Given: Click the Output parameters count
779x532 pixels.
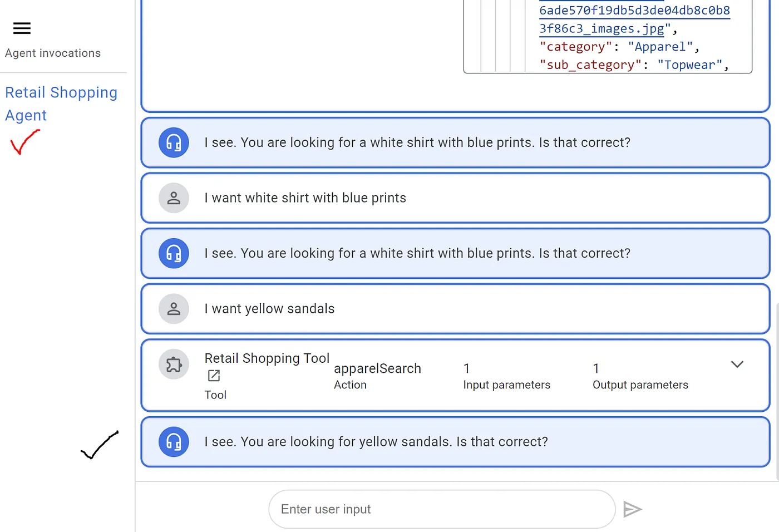Looking at the screenshot, I should pyautogui.click(x=596, y=369).
